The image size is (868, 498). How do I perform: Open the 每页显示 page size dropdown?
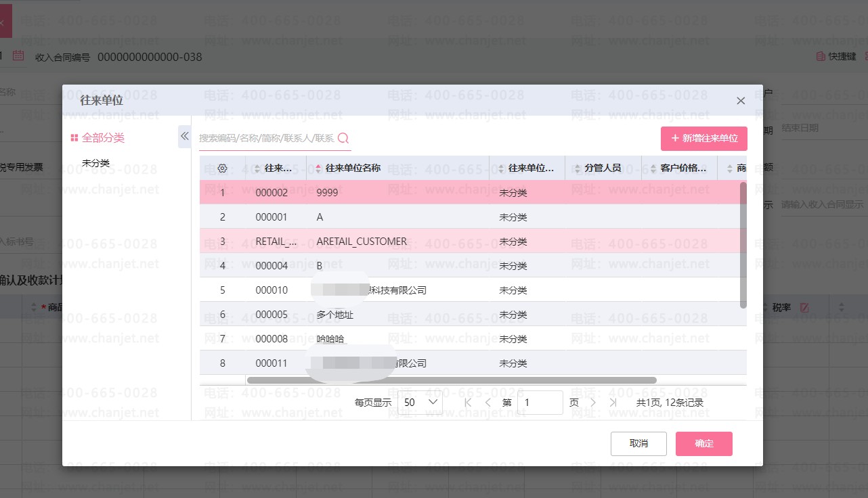(x=420, y=403)
